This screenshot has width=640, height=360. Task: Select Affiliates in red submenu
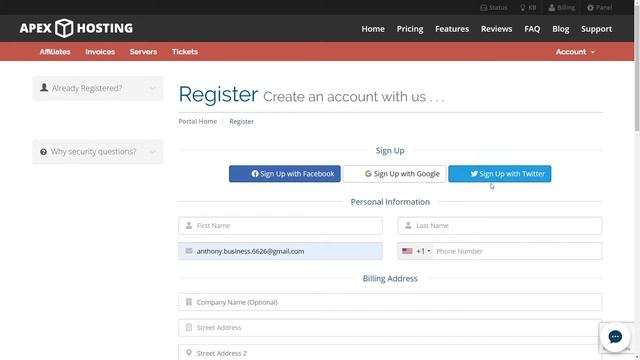55,52
